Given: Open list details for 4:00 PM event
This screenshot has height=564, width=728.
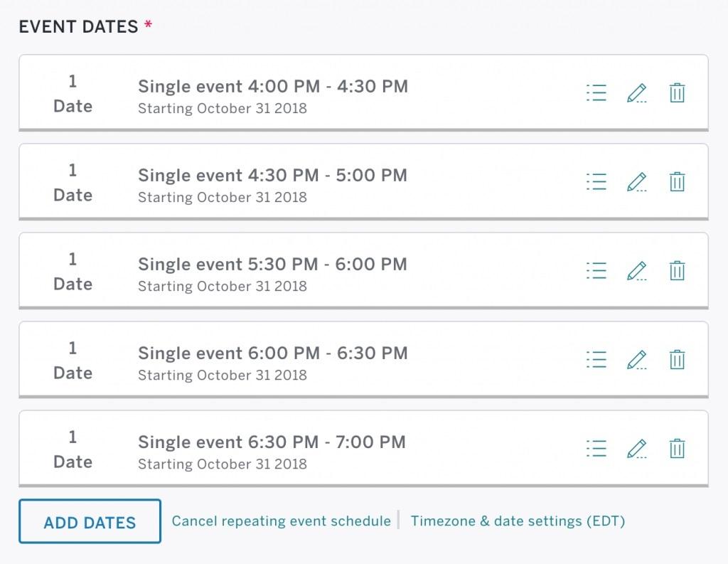Looking at the screenshot, I should coord(596,93).
